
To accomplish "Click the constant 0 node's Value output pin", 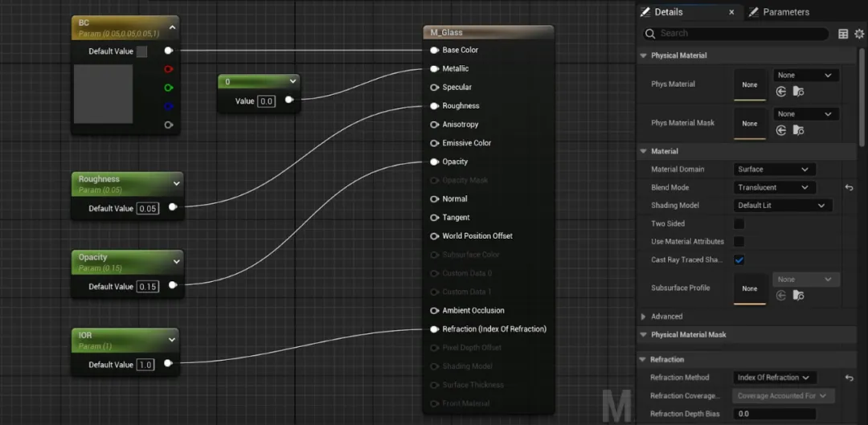I will 289,100.
